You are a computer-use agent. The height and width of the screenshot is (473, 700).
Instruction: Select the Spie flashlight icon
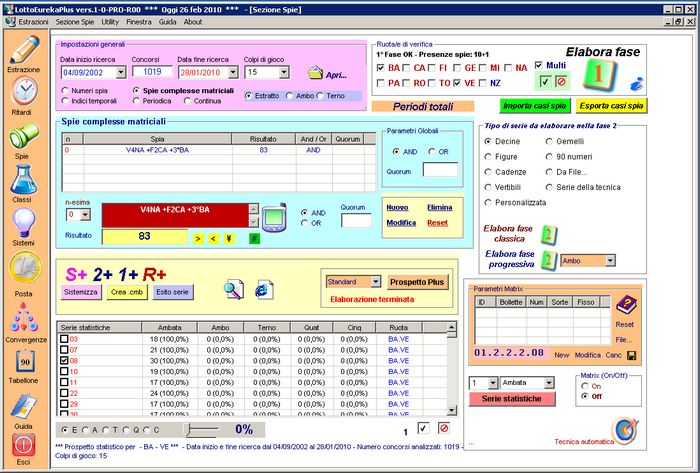point(24,137)
